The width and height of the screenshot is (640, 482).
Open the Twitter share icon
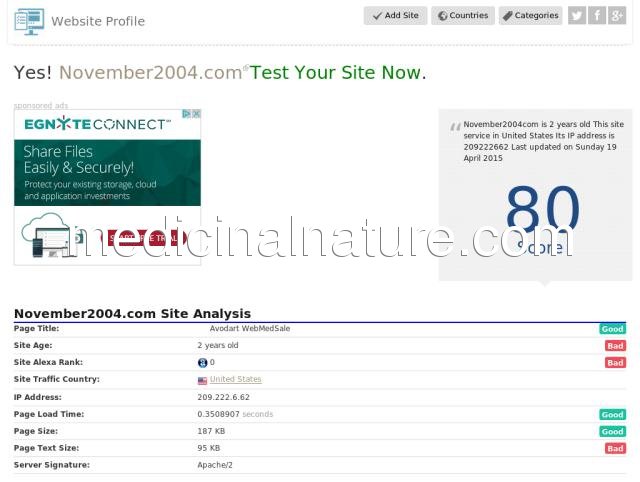pyautogui.click(x=577, y=16)
